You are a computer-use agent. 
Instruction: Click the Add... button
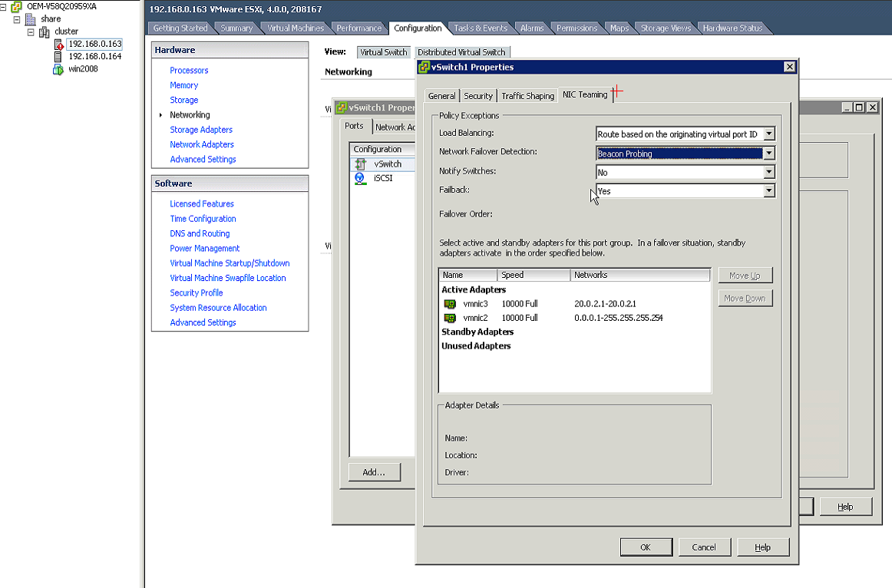pyautogui.click(x=374, y=472)
